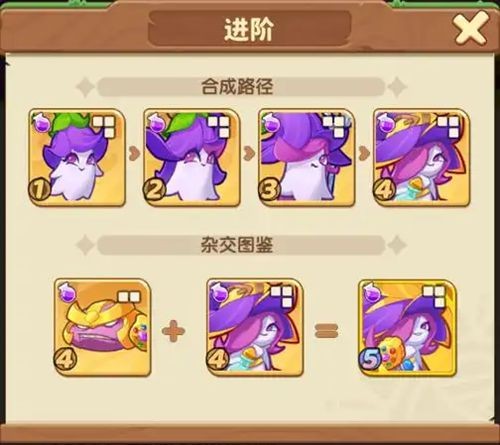
Task: Tap the number 5 badge on result card
Action: point(370,360)
